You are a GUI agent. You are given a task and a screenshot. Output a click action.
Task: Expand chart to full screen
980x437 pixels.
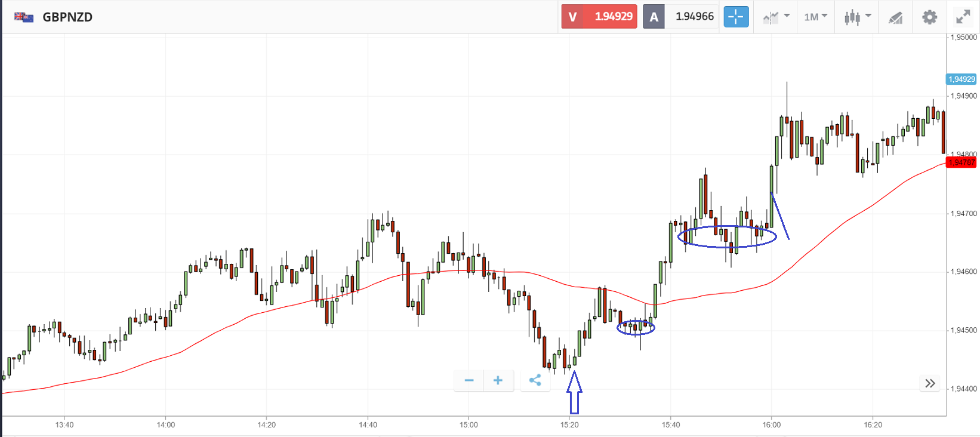click(963, 17)
